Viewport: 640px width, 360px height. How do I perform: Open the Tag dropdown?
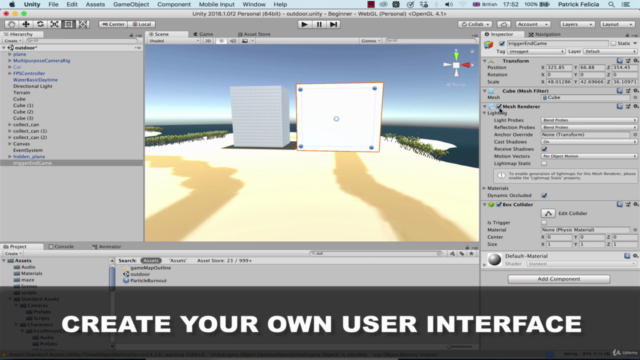536,51
